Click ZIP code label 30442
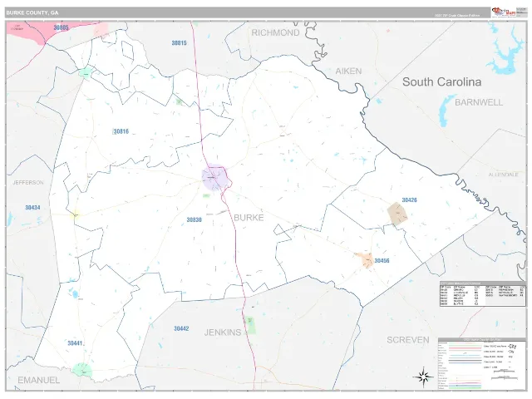Viewport: 532px width, 399px height. [181, 329]
